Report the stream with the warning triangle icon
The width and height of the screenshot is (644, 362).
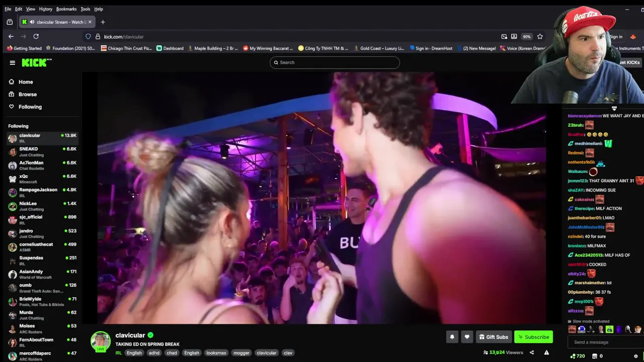(x=546, y=352)
